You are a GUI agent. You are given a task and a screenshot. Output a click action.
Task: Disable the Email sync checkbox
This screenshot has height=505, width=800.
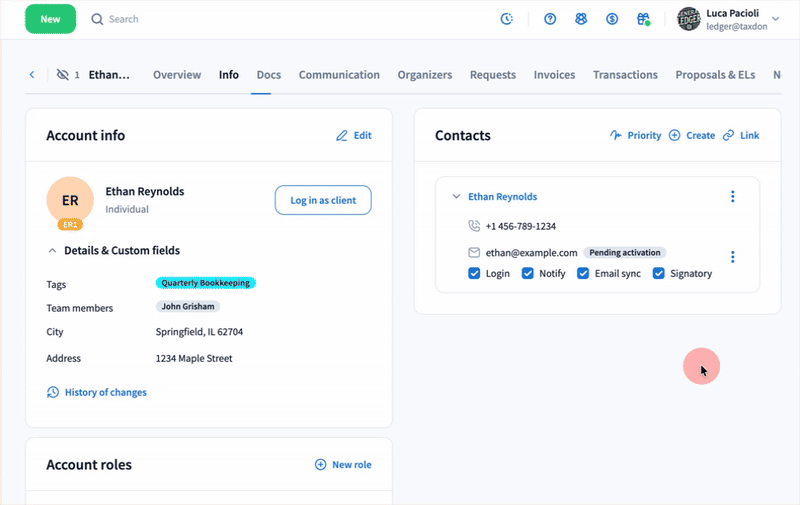click(583, 273)
